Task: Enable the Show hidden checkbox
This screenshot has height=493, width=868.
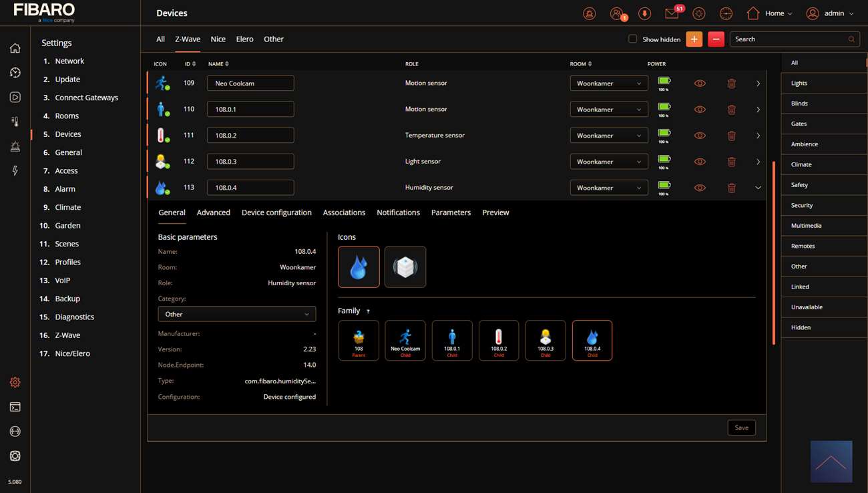Action: click(x=632, y=39)
